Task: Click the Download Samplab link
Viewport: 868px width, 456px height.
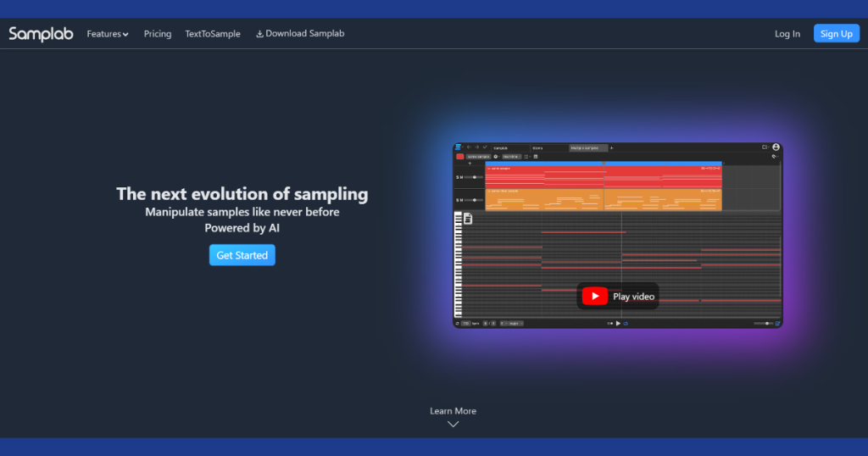Action: click(300, 34)
